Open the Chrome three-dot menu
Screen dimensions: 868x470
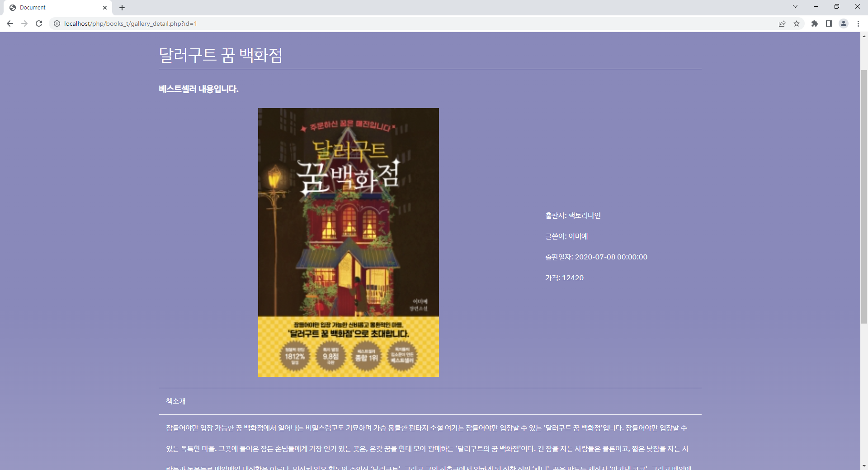(x=858, y=23)
